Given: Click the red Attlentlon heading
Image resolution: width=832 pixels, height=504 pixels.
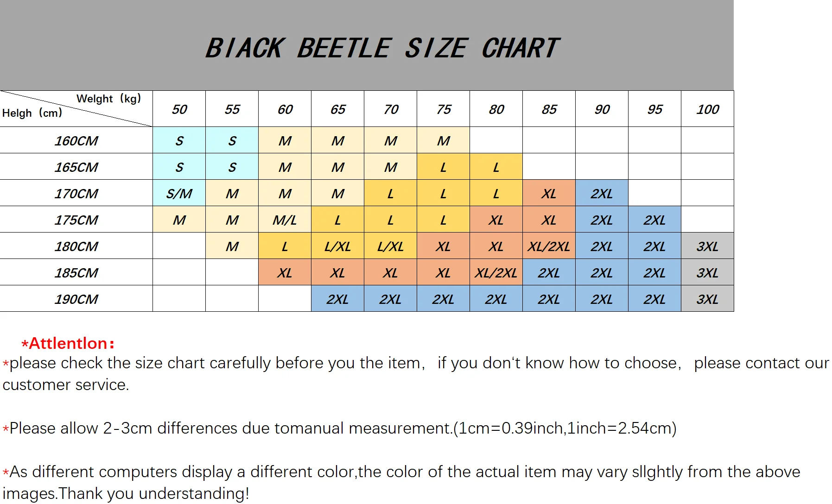Looking at the screenshot, I should 68,343.
